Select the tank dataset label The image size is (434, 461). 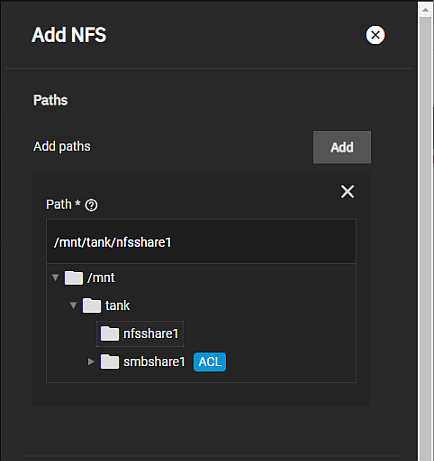coord(117,305)
